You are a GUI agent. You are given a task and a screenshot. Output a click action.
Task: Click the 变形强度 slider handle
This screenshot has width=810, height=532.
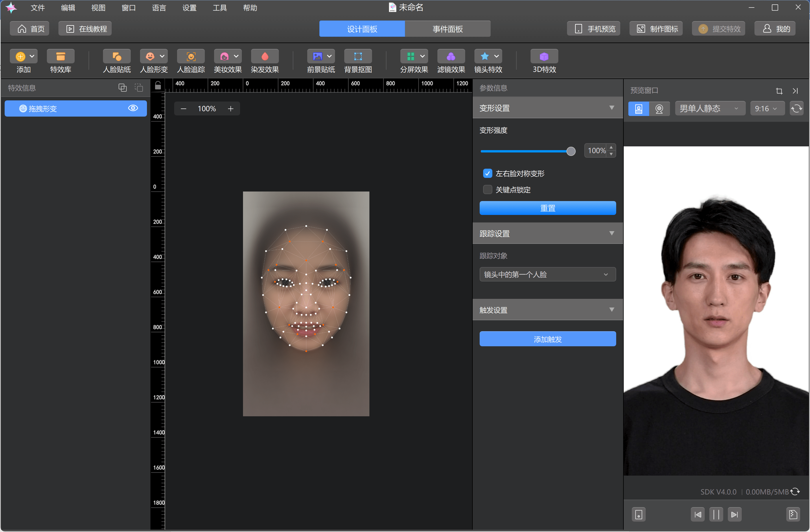(x=571, y=151)
